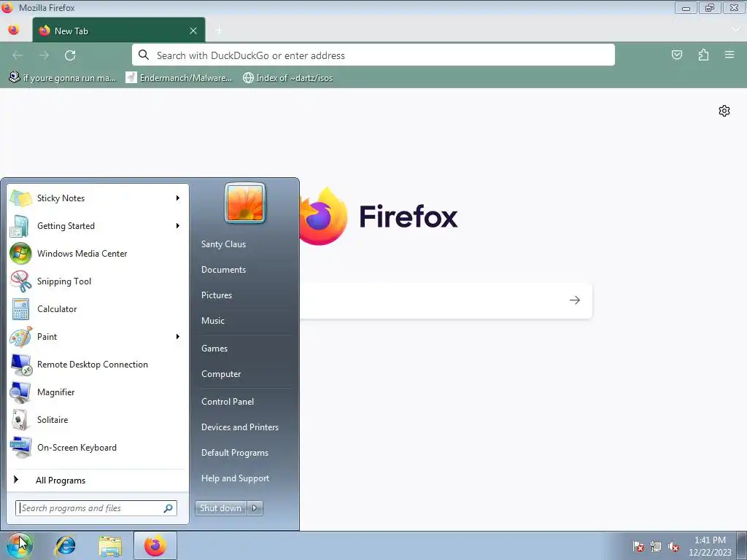Launch Magnifier
The width and height of the screenshot is (747, 560).
coord(97,392)
